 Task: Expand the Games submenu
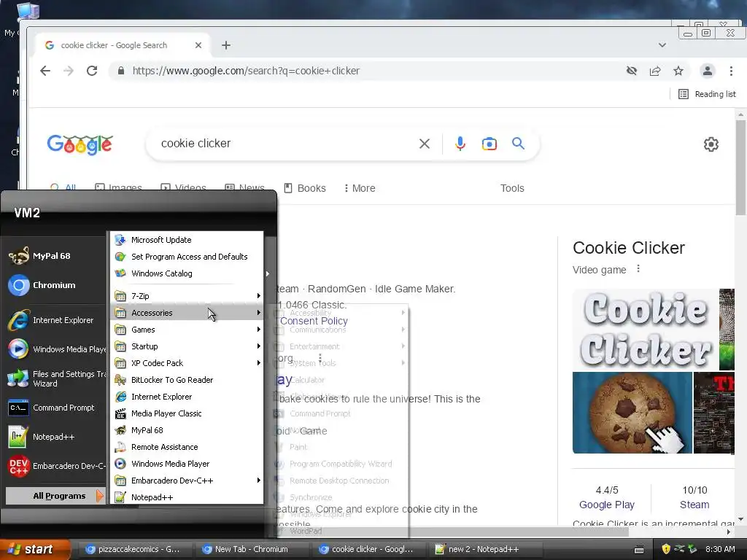(187, 330)
